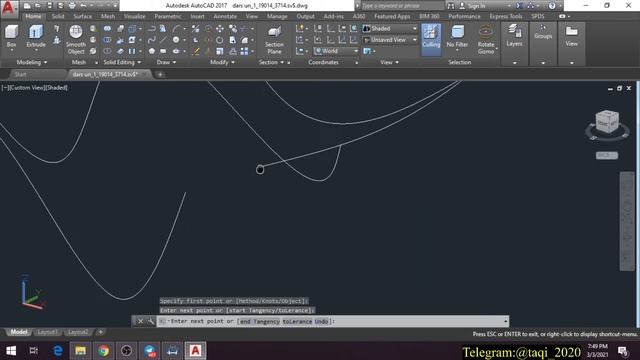
Task: Click the Spline draw tool
Action: pos(151,40)
